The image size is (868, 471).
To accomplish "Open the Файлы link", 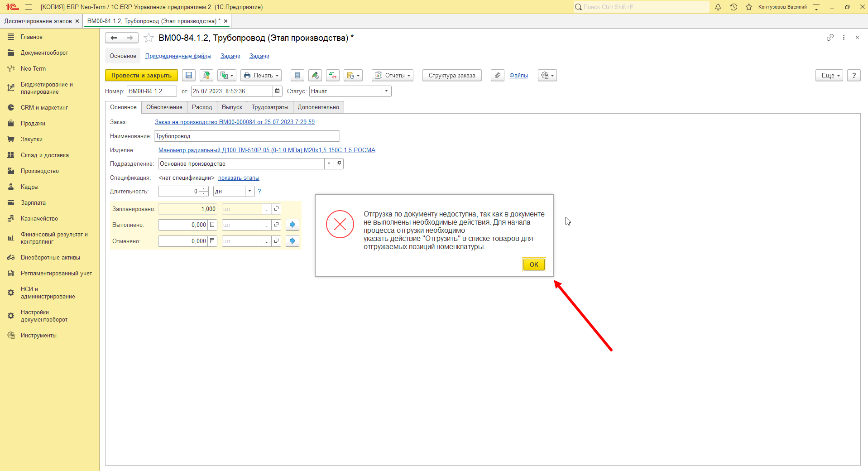I will coord(518,76).
